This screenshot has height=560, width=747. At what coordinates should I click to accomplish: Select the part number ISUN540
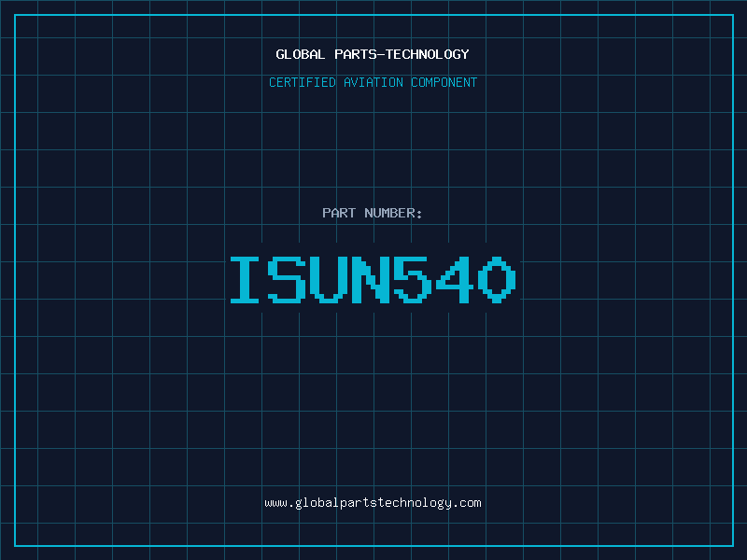pos(373,279)
